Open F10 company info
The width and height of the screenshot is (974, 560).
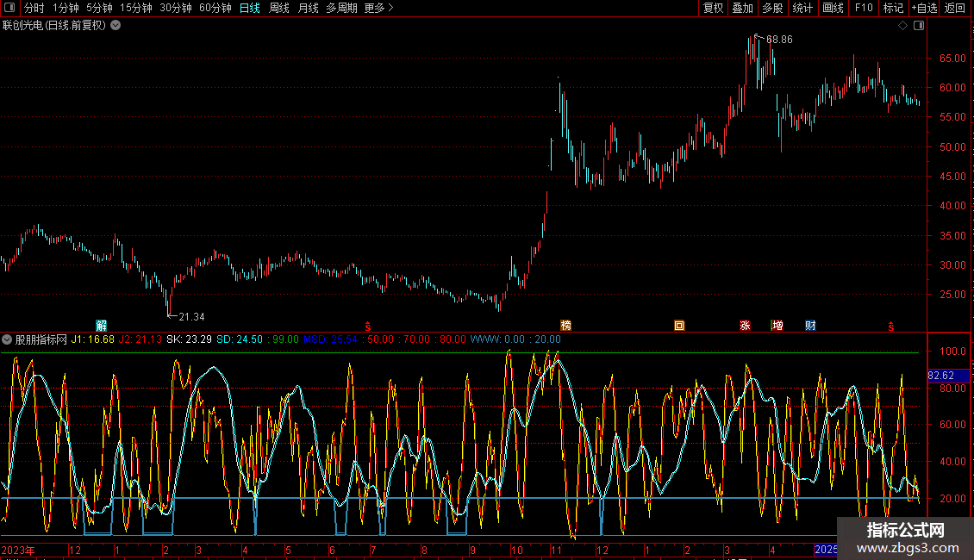(864, 8)
